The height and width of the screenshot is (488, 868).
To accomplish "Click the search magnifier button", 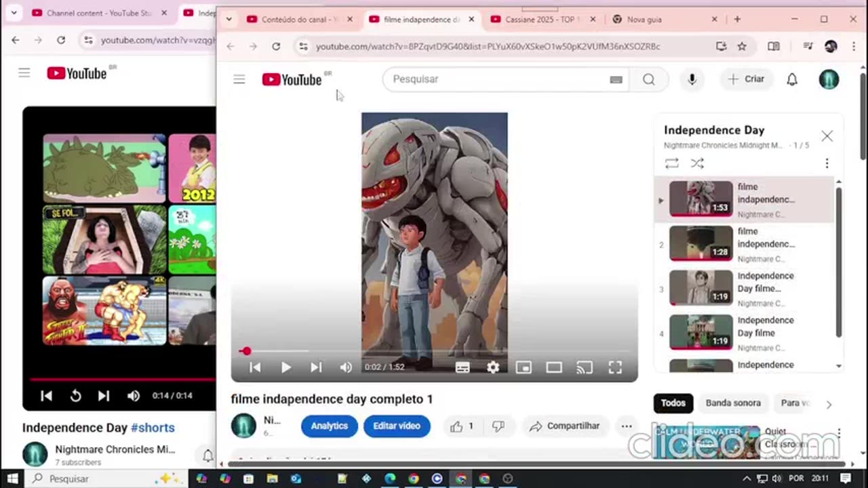I will click(648, 79).
